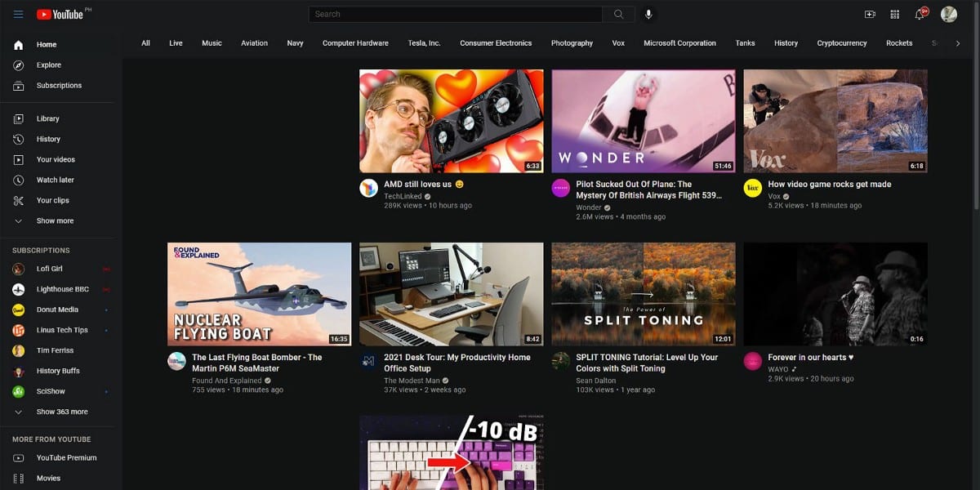Select the Consumer Electronics chip
This screenshot has height=490, width=980.
pyautogui.click(x=496, y=43)
